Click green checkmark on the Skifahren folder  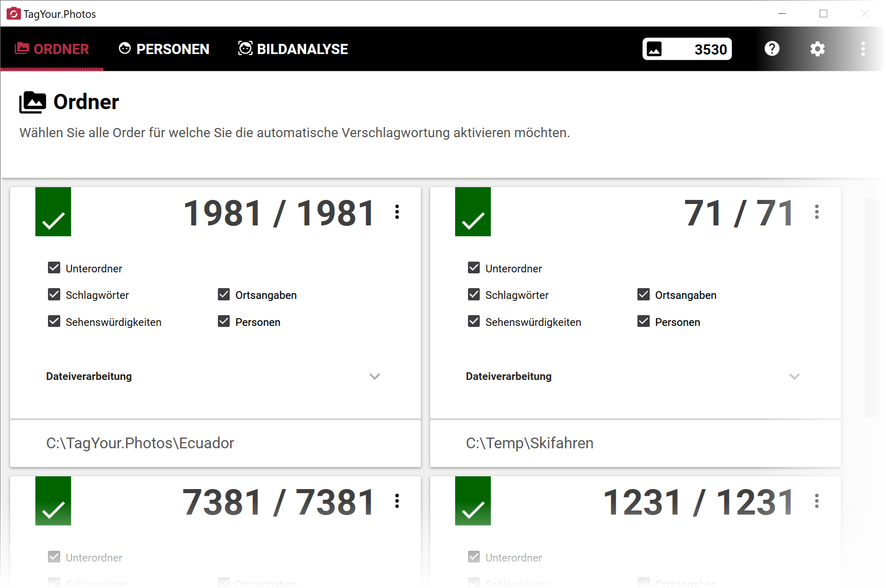[x=473, y=212]
